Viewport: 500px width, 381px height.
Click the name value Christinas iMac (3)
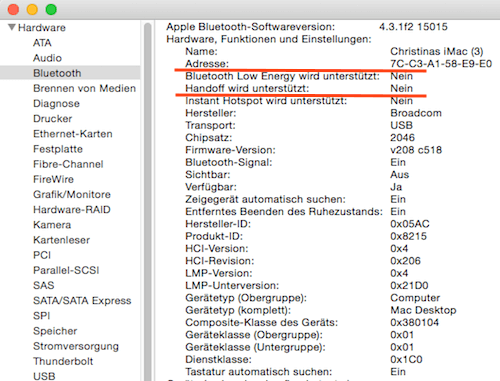tap(437, 51)
